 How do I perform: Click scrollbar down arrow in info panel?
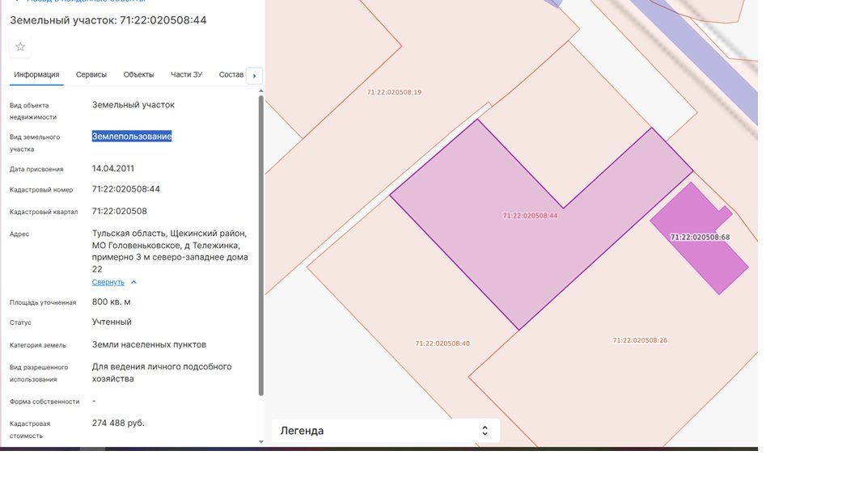click(x=260, y=441)
